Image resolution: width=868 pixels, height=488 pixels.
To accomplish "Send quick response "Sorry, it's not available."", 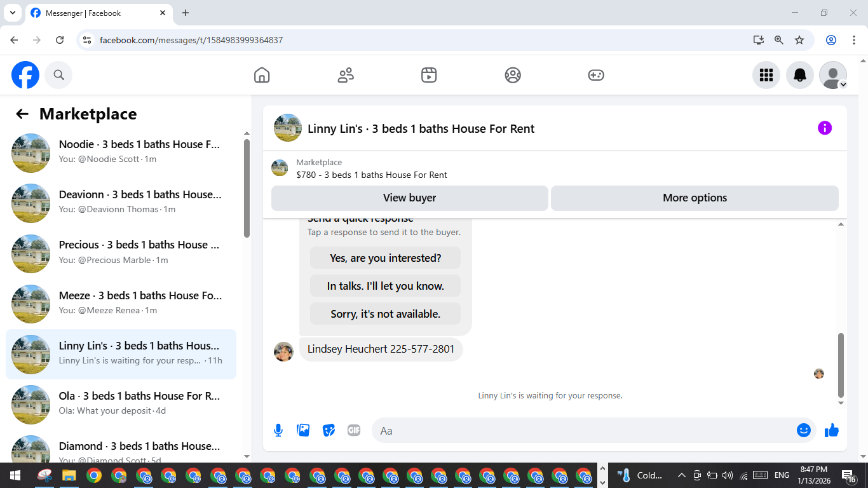I will (x=385, y=314).
